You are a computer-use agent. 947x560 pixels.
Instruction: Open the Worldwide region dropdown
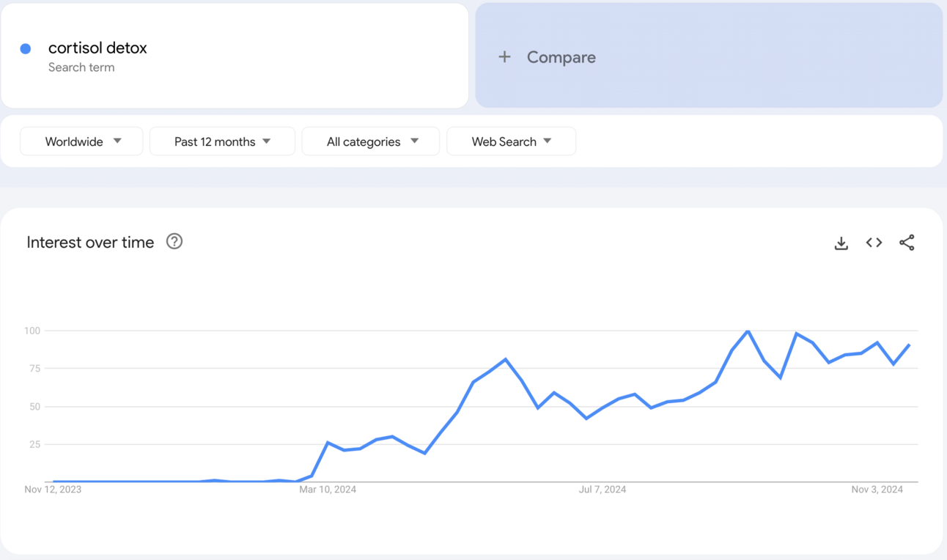tap(81, 141)
